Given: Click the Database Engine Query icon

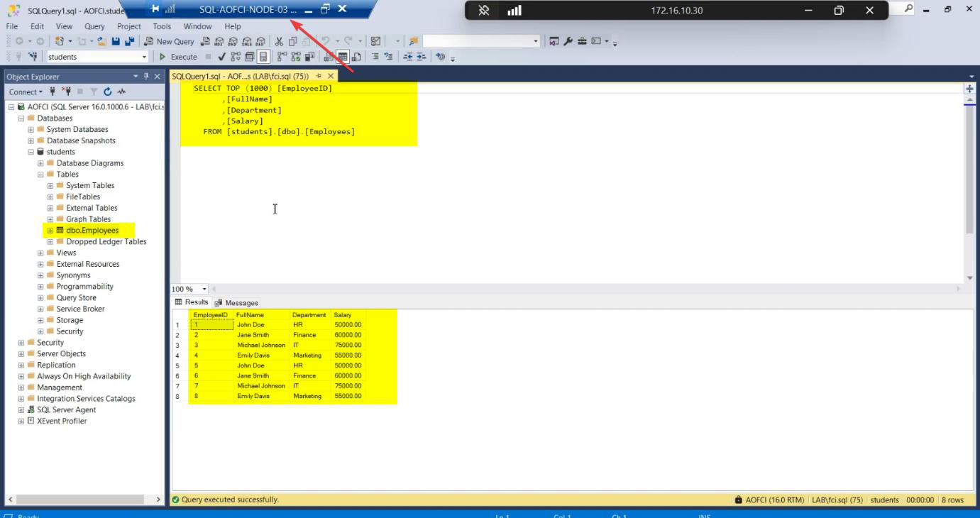Looking at the screenshot, I should point(205,41).
